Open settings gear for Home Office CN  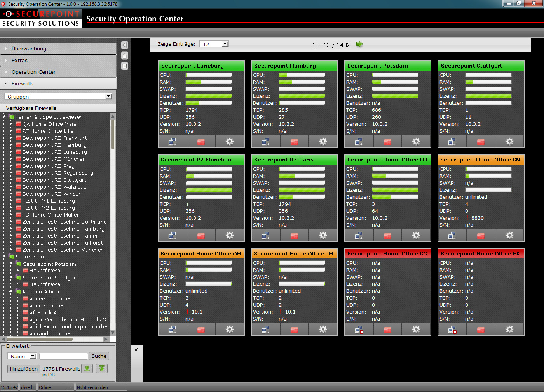tap(509, 236)
